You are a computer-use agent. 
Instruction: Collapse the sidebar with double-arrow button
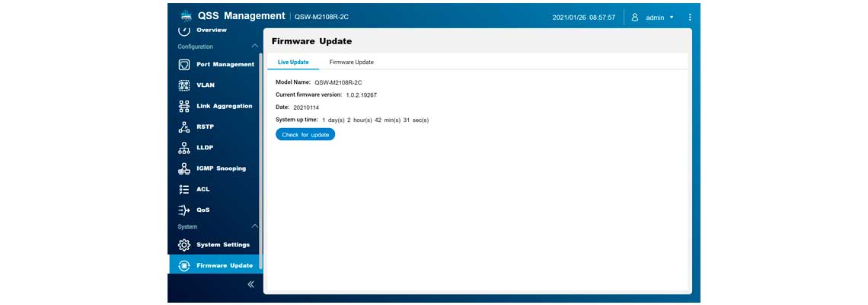pos(251,284)
